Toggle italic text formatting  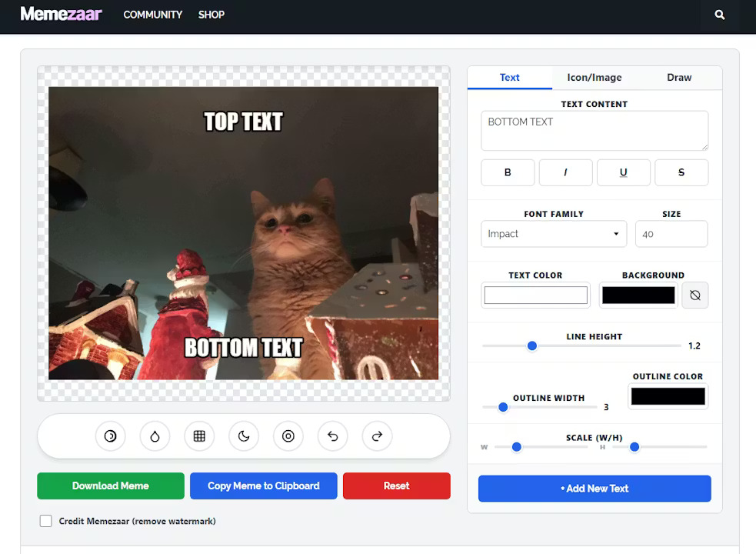(x=565, y=172)
